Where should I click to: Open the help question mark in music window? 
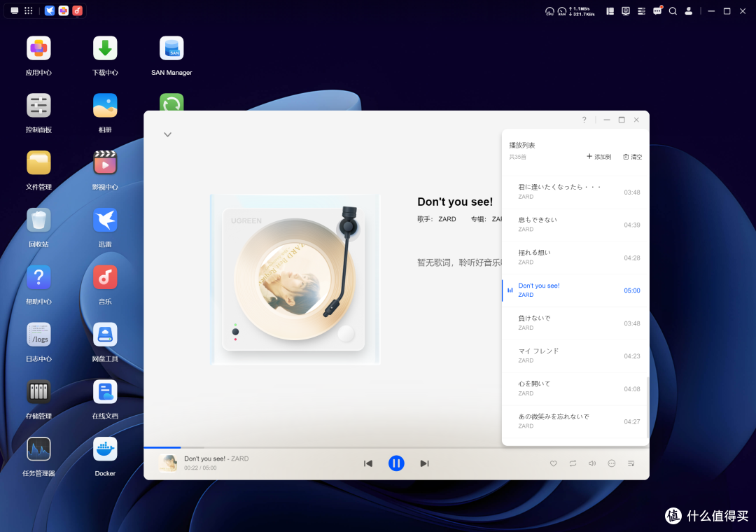pyautogui.click(x=584, y=120)
